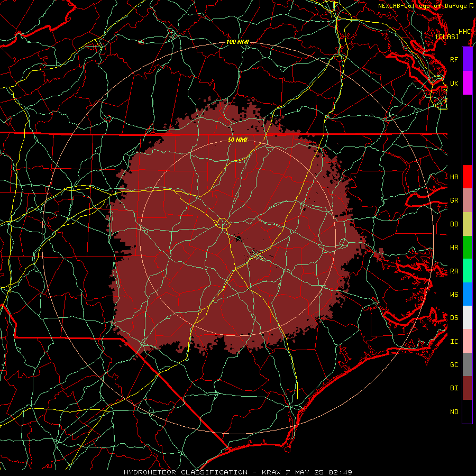Viewport: 476px width, 476px height.
Task: Click the RA light green legend swatch
Action: point(467,271)
